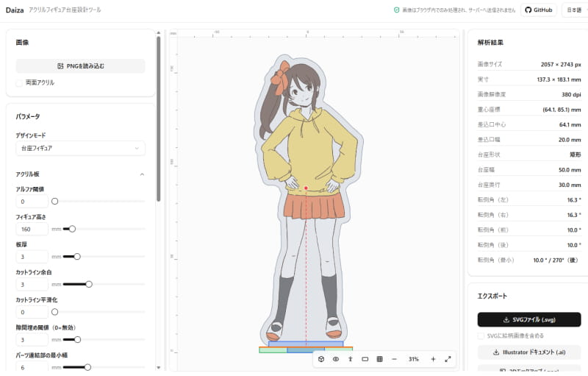This screenshot has width=588, height=376.
Task: Click the left panel scroll-up arrow
Action: coord(158,33)
